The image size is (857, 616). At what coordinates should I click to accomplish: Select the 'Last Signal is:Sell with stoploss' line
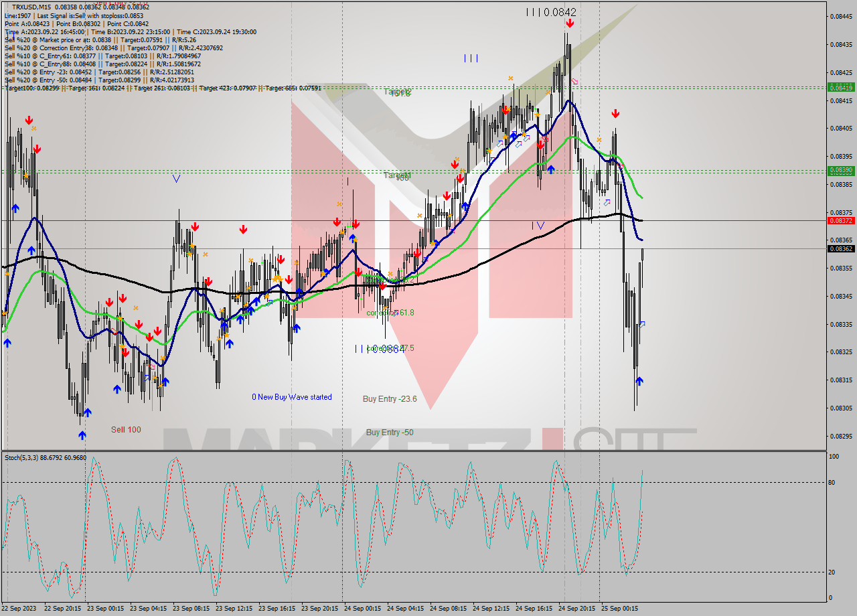pyautogui.click(x=74, y=15)
